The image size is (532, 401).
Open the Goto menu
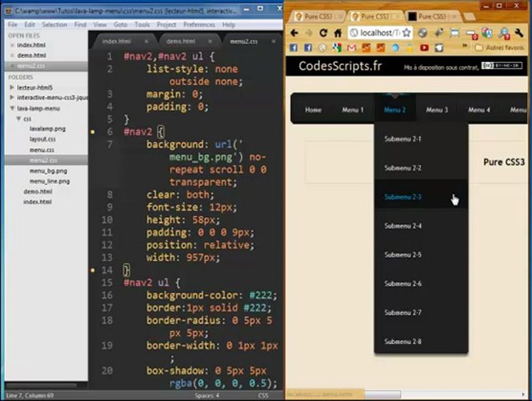coord(120,25)
